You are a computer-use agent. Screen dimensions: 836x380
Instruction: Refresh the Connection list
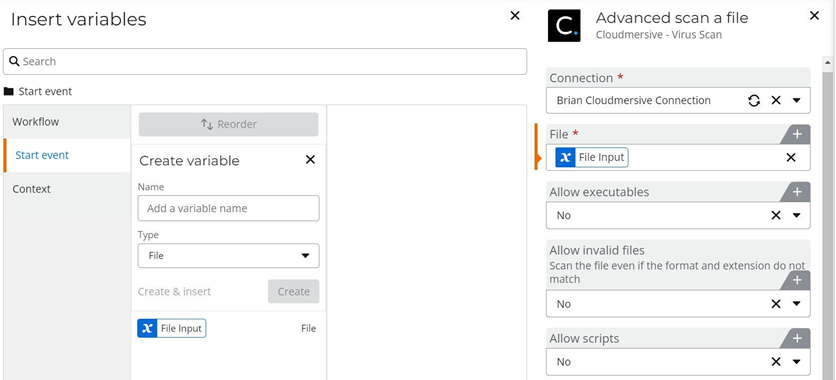pos(753,100)
